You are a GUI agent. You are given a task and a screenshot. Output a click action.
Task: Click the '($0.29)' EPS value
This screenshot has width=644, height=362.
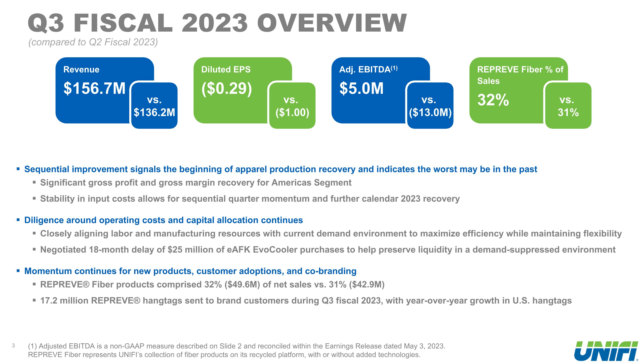click(x=227, y=88)
